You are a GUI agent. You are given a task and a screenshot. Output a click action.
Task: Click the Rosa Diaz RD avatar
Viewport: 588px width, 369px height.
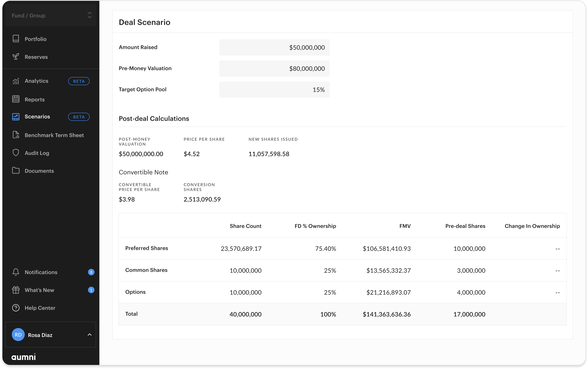click(18, 335)
